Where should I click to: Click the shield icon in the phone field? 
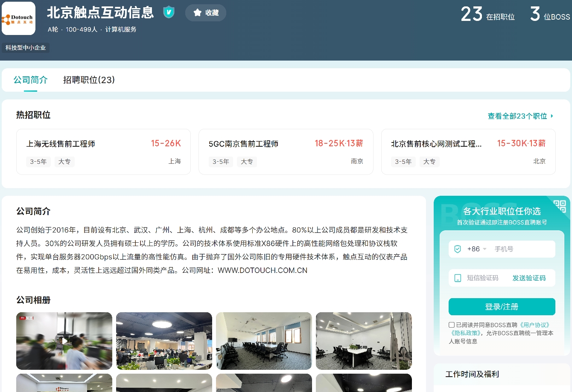458,249
